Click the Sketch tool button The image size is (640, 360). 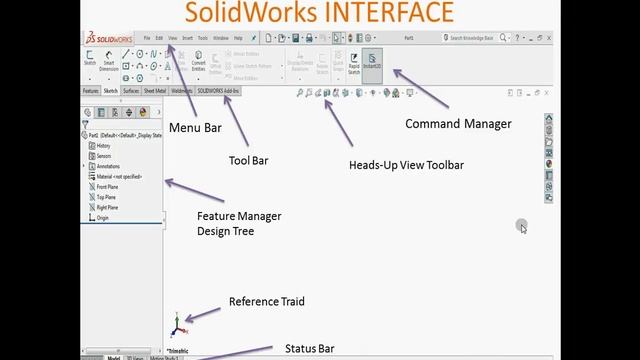tap(90, 58)
